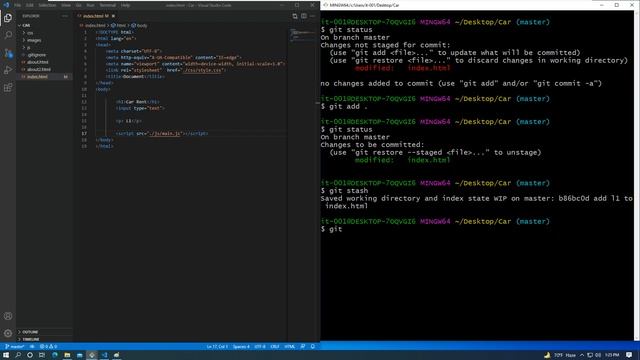Open the Edit menu
This screenshot has width=640, height=360.
click(29, 5)
